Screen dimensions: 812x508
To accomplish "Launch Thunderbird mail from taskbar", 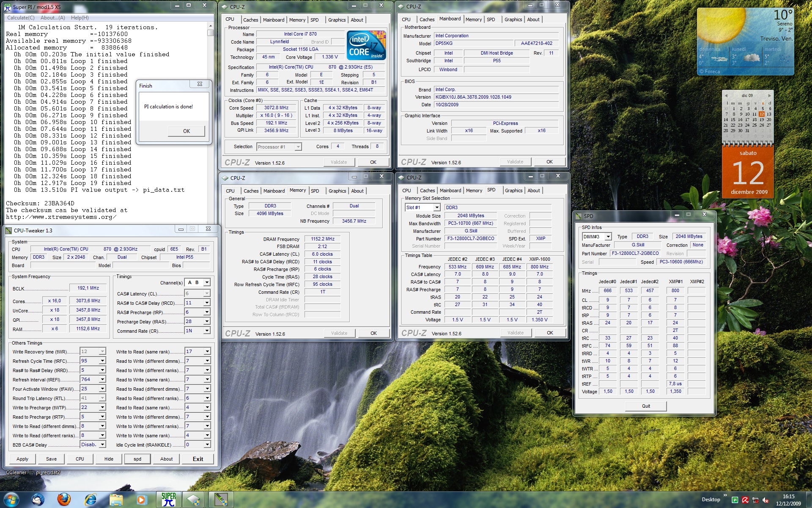I will 38,499.
